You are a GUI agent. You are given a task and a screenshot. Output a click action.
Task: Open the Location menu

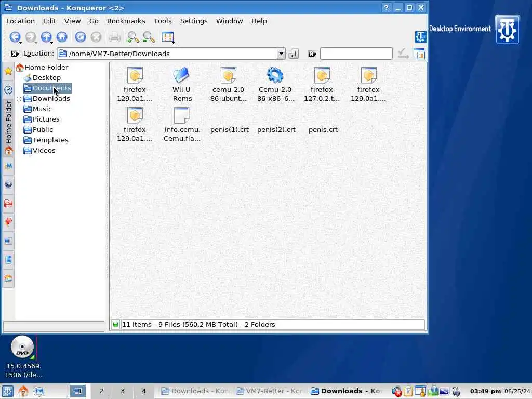tap(20, 21)
